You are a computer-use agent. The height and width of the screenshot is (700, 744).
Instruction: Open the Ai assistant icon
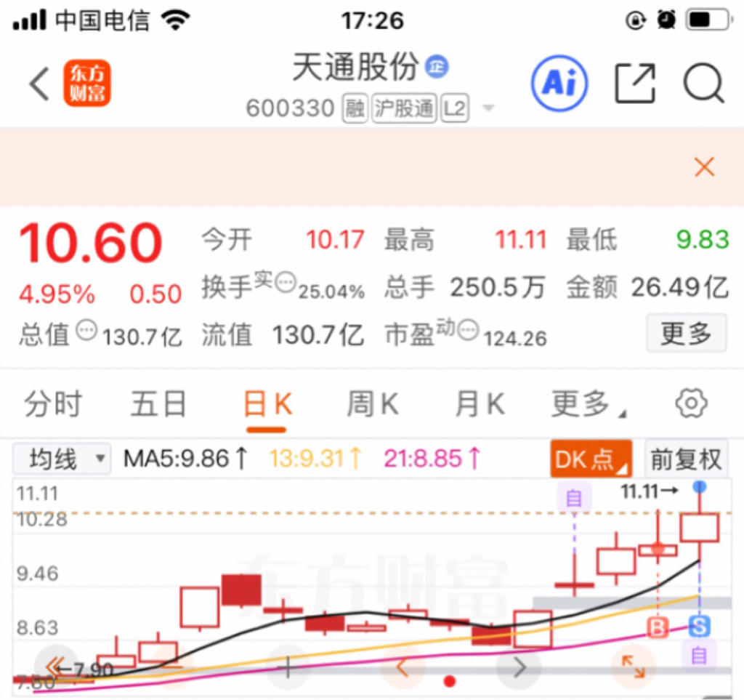point(559,83)
